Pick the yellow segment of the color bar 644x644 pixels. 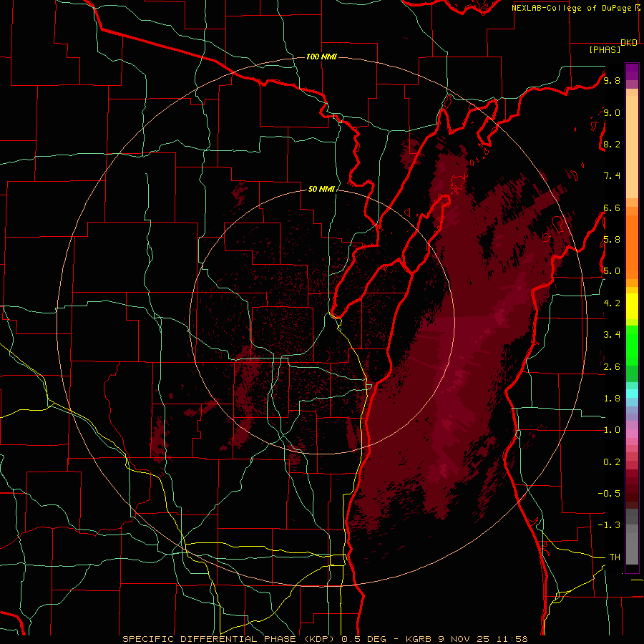tap(632, 306)
